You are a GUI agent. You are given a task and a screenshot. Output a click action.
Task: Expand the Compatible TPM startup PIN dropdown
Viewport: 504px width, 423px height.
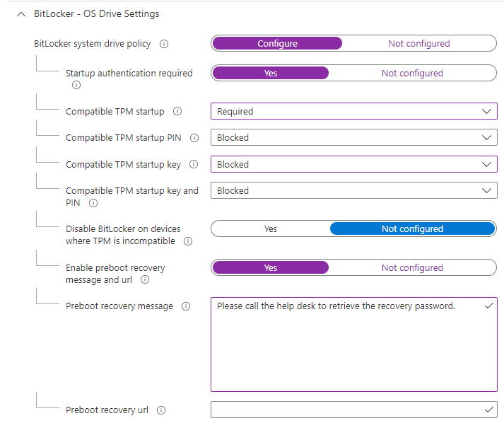coord(354,138)
